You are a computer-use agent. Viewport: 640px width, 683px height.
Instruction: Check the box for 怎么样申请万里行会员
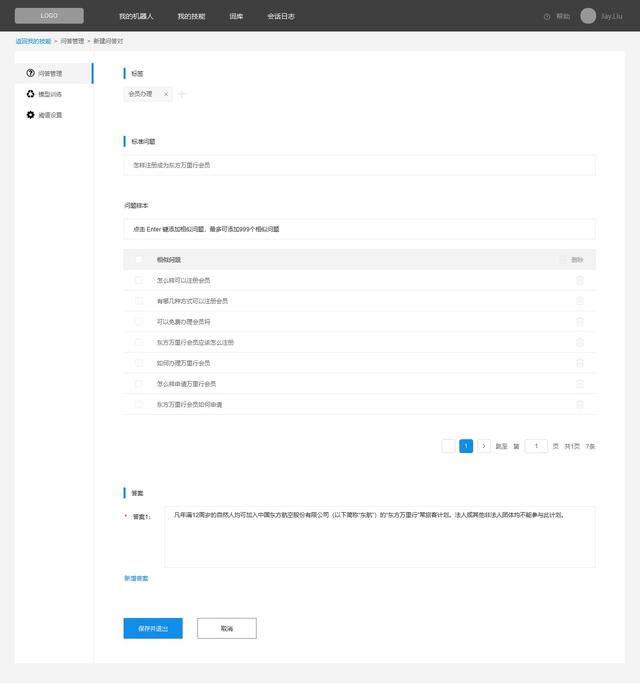click(139, 384)
